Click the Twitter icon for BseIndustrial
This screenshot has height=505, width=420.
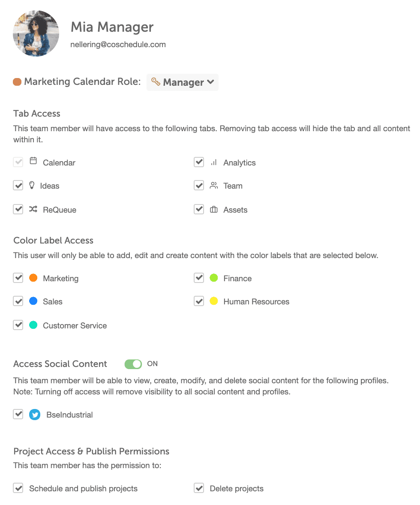click(35, 415)
